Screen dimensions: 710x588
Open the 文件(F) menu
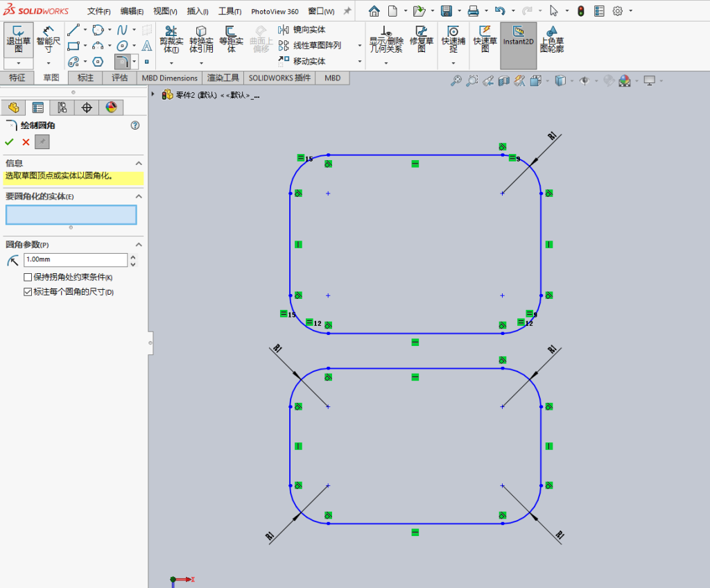click(98, 11)
